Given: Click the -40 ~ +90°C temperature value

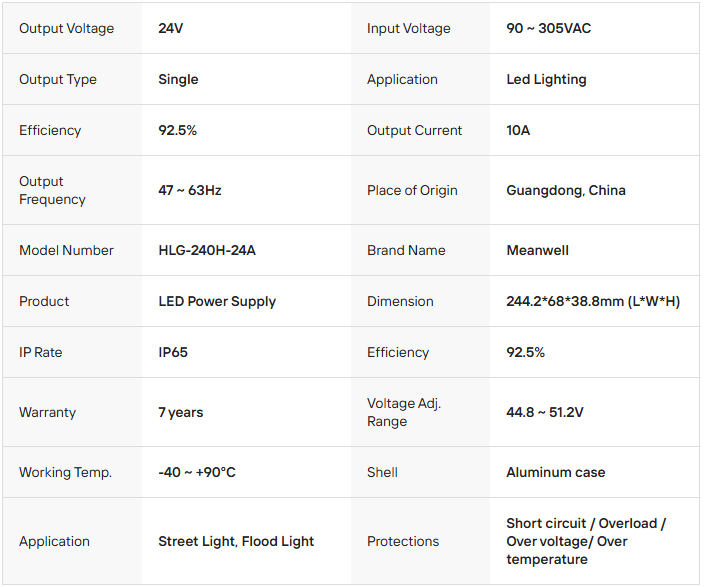Looking at the screenshot, I should [x=197, y=472].
